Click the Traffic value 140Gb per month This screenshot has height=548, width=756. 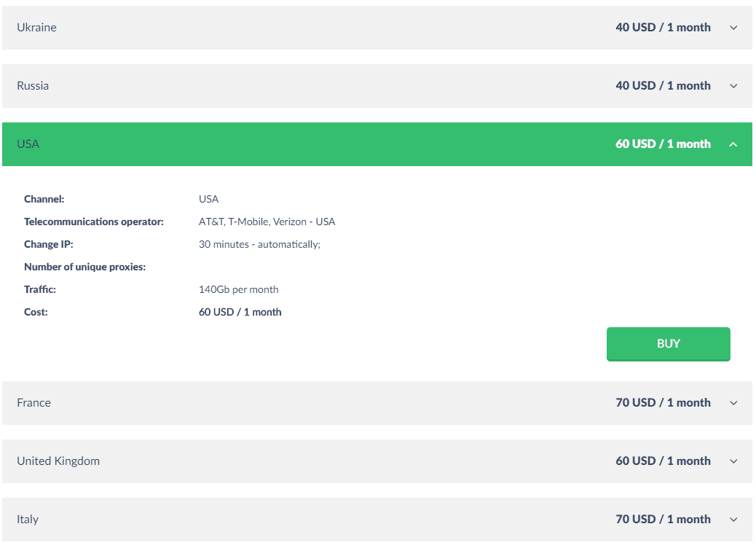pos(239,290)
